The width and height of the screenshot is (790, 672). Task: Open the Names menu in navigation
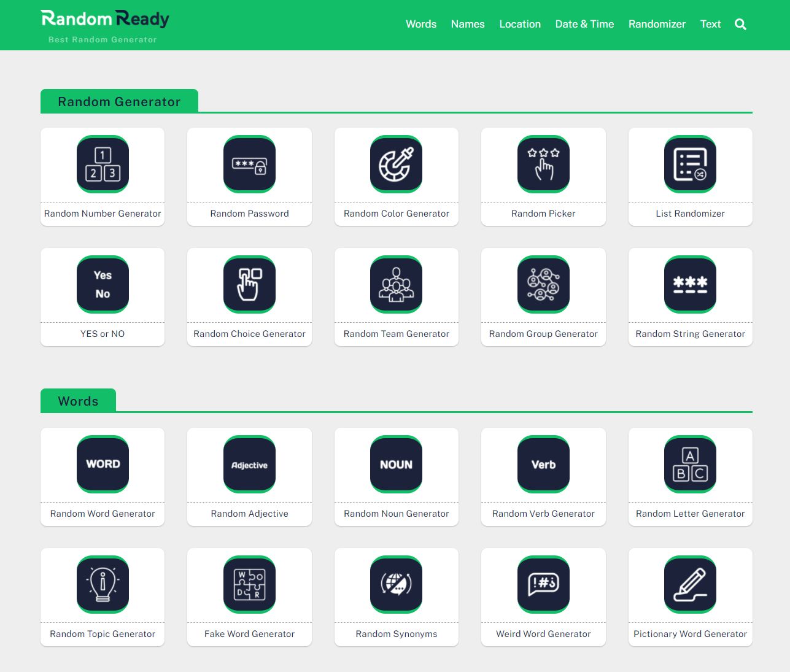tap(468, 25)
